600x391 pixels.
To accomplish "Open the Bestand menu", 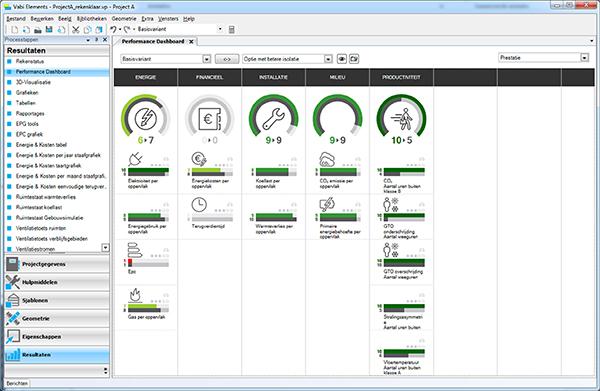I will click(x=16, y=18).
